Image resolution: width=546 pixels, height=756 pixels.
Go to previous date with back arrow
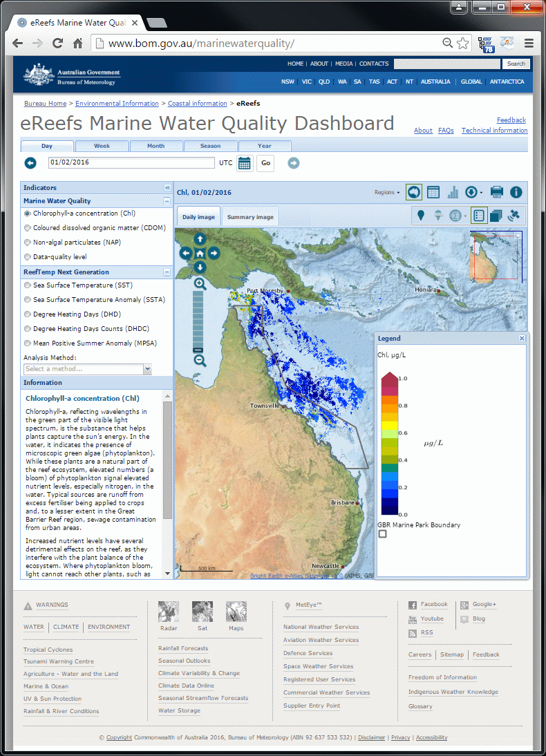pos(30,163)
